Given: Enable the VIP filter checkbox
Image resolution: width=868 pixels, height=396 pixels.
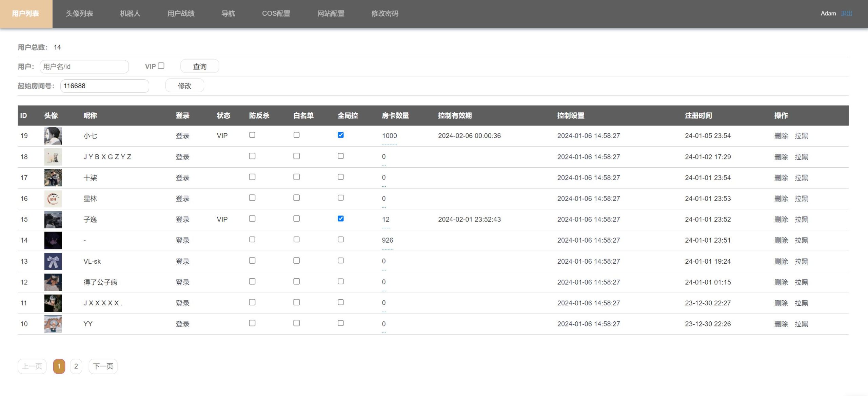Looking at the screenshot, I should click(x=161, y=65).
